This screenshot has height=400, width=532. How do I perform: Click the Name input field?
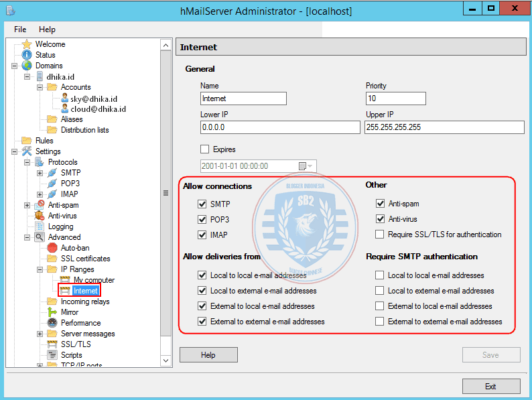[243, 98]
